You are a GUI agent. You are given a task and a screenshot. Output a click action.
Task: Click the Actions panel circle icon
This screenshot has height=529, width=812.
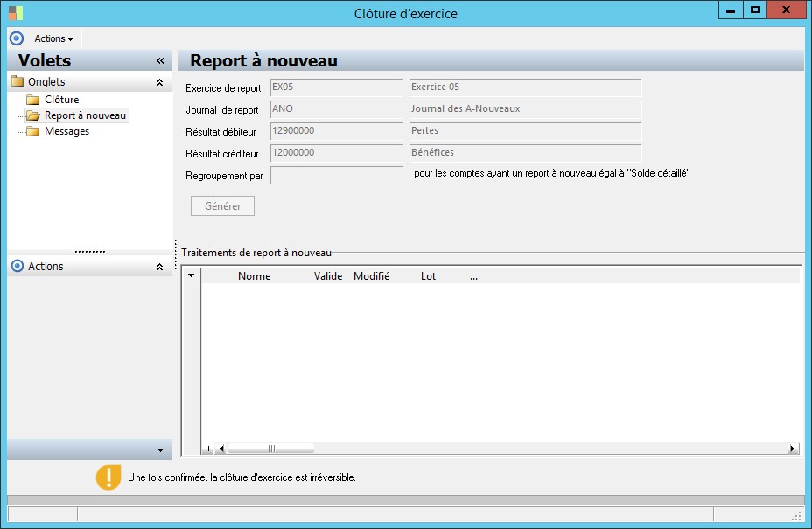tap(17, 266)
